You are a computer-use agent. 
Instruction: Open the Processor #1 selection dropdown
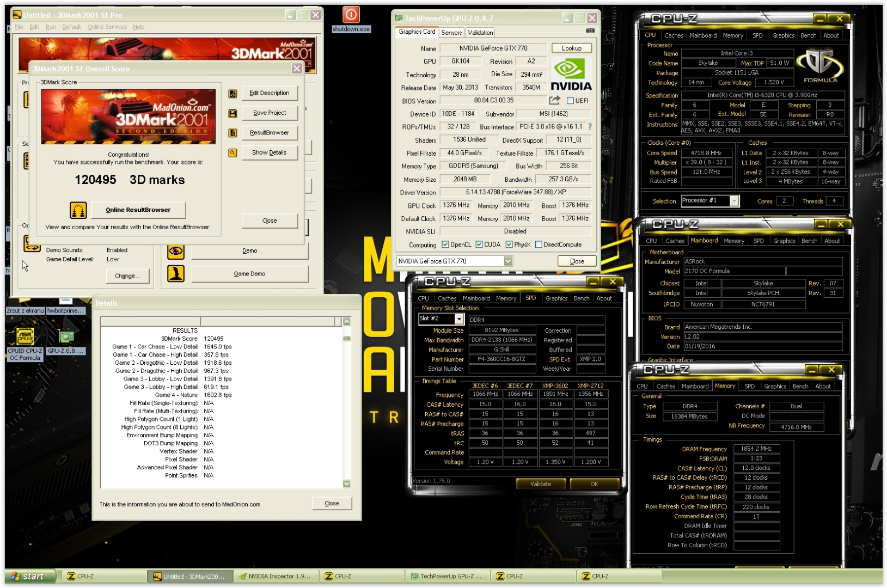[735, 201]
